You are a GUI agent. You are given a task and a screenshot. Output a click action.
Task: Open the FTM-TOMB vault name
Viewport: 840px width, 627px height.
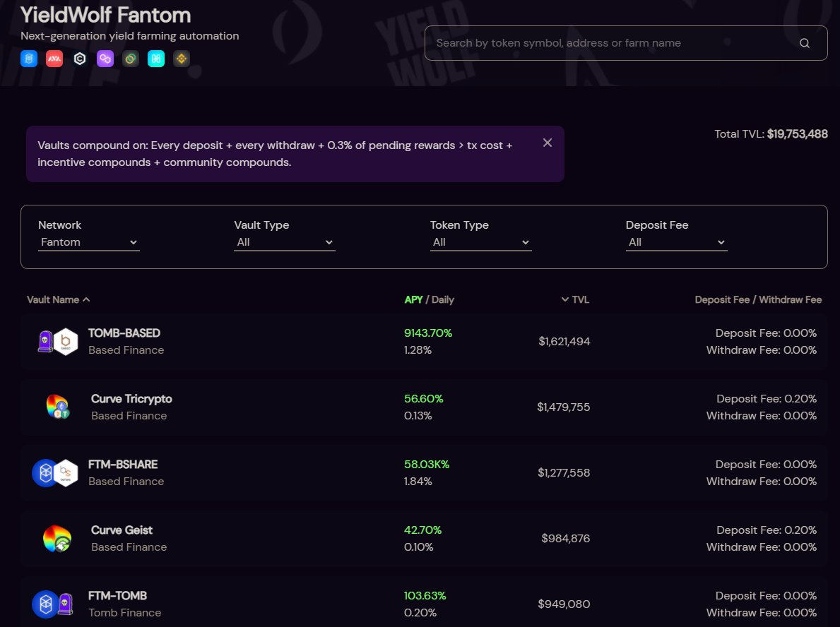117,595
